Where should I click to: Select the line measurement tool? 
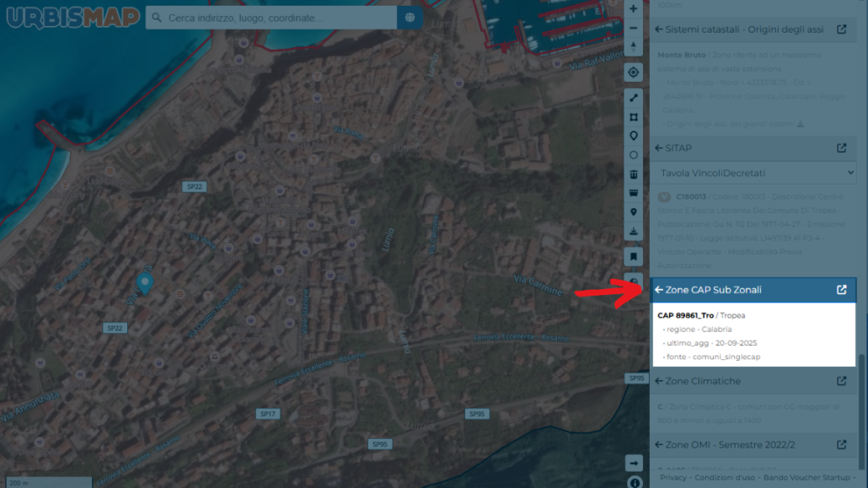click(633, 98)
